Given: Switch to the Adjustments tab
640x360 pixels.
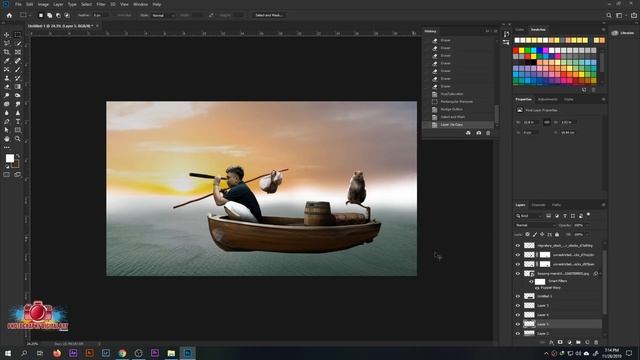Looking at the screenshot, I should click(x=547, y=99).
